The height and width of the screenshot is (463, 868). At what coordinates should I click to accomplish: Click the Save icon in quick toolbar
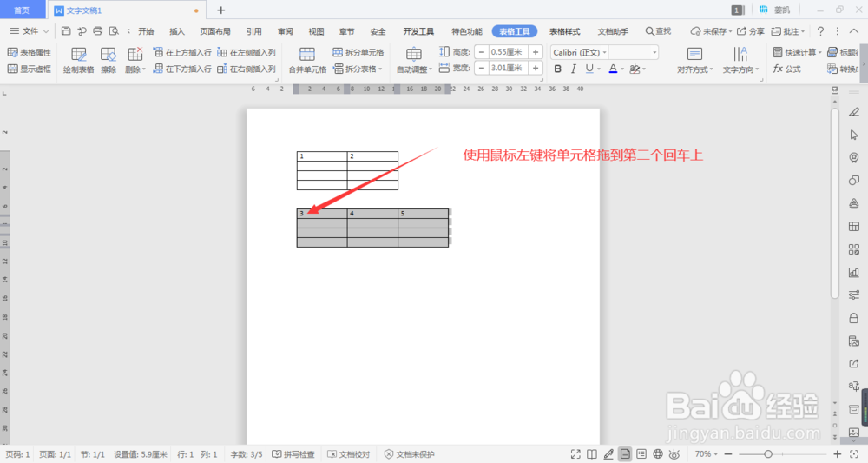click(x=66, y=31)
